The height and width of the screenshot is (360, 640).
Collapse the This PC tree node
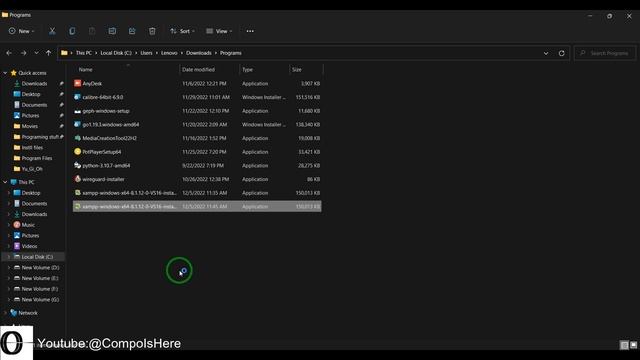click(x=5, y=182)
